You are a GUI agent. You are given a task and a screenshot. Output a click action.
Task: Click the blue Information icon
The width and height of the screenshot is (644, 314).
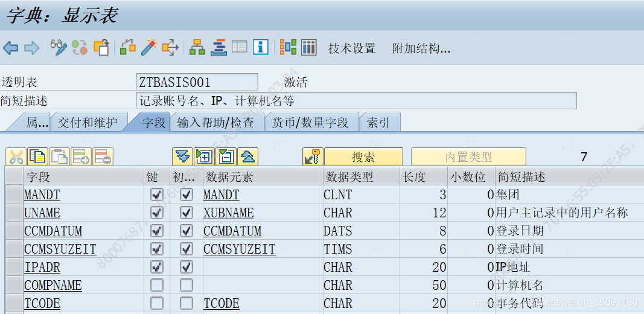[x=260, y=47]
